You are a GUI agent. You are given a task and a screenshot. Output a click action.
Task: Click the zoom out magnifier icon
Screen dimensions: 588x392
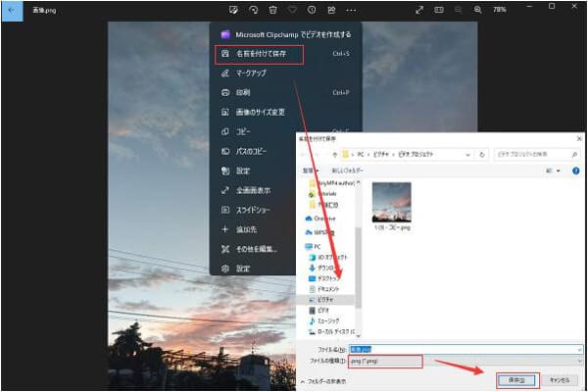(x=458, y=9)
